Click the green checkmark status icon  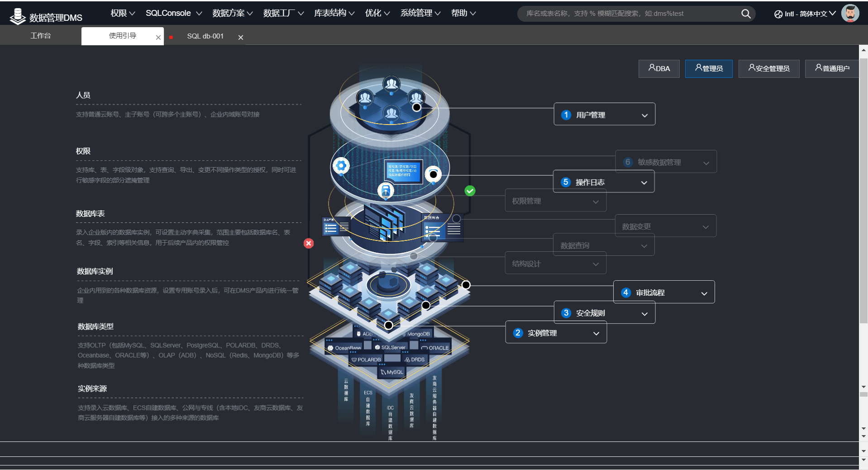[470, 191]
